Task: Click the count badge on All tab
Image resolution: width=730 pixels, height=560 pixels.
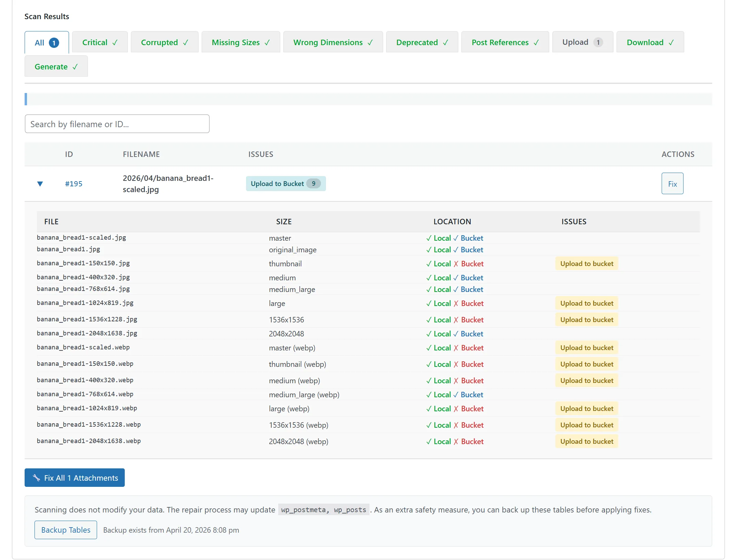Action: click(54, 43)
